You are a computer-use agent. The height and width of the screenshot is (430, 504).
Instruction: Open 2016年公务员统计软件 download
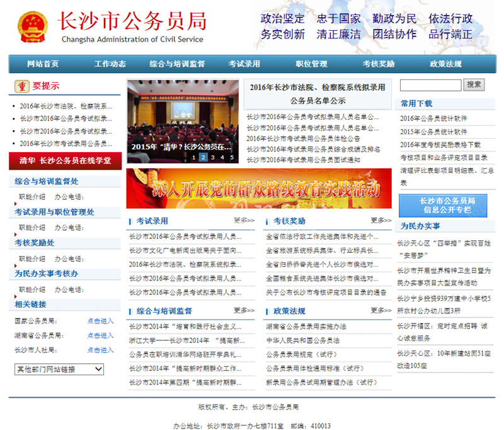[x=433, y=119]
